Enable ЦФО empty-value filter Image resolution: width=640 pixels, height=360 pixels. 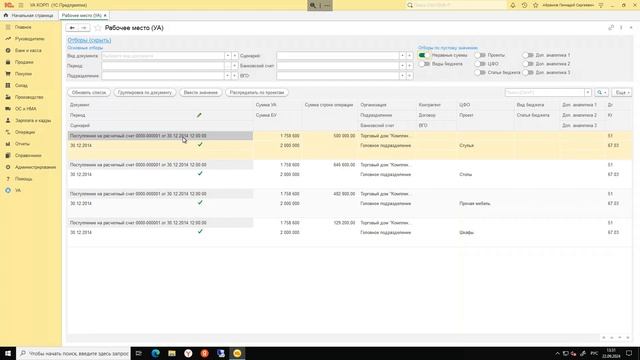click(x=480, y=64)
